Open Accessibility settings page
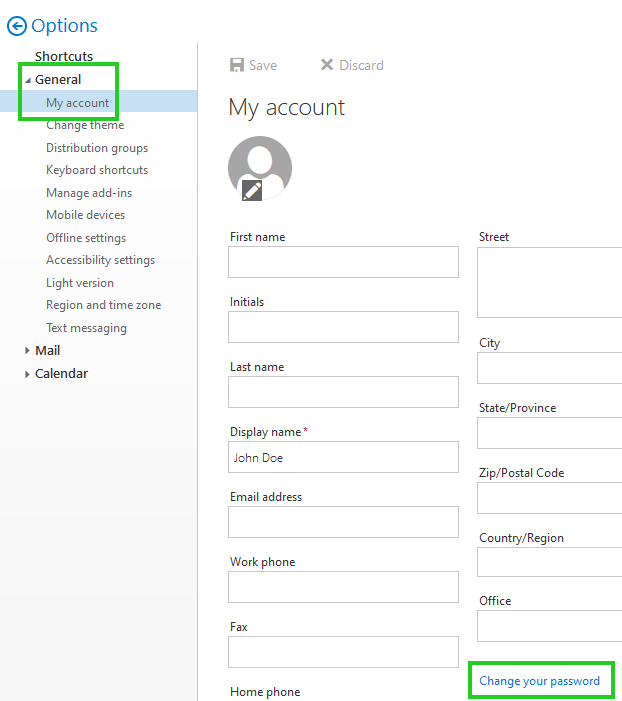 pyautogui.click(x=100, y=260)
